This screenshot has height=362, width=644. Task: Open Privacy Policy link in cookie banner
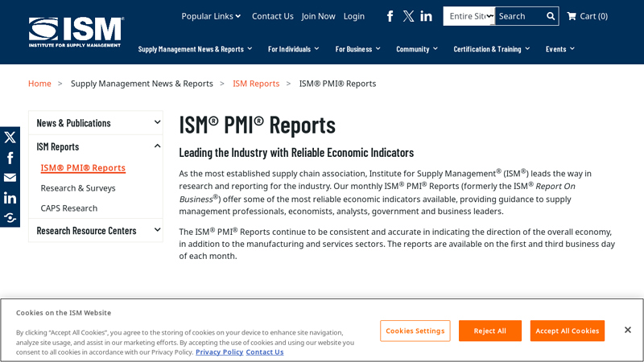click(219, 352)
